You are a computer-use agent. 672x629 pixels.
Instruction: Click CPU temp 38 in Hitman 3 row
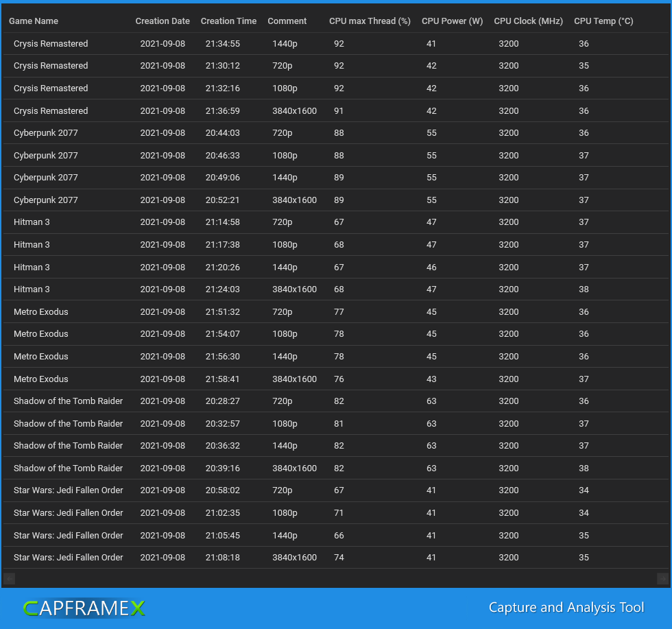pyautogui.click(x=584, y=289)
